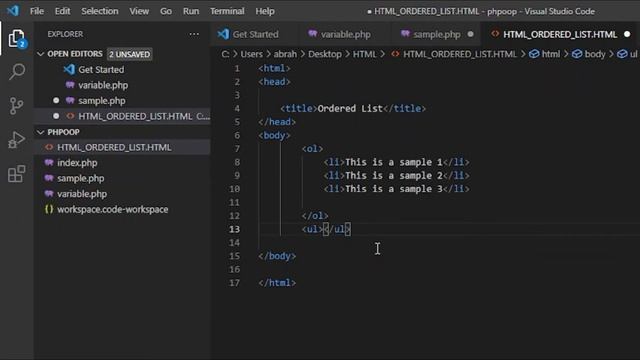This screenshot has width=640, height=360.
Task: Click the VS Code logo in title bar
Action: tap(13, 11)
